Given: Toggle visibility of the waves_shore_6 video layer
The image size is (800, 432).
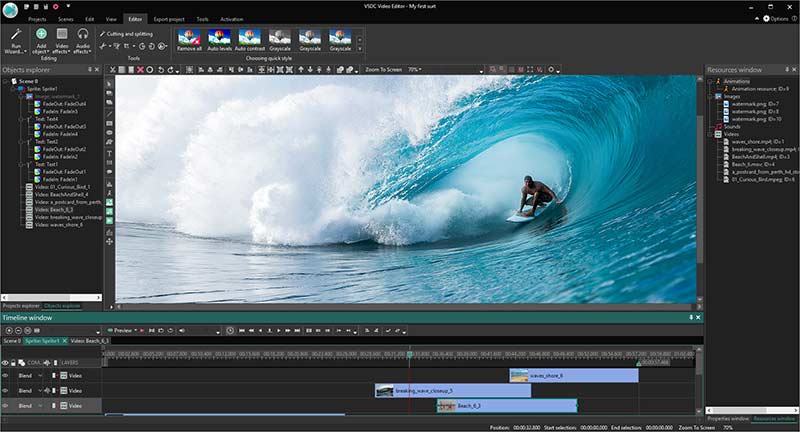Looking at the screenshot, I should tap(5, 375).
